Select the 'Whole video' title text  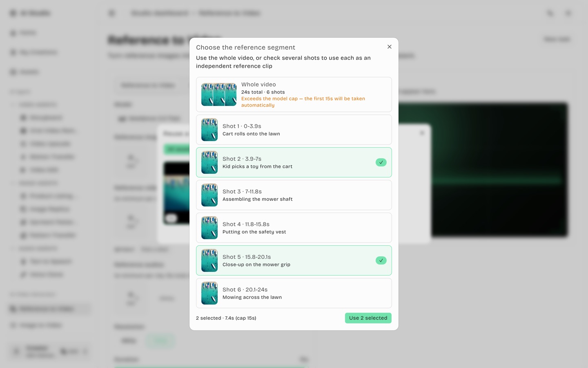pyautogui.click(x=258, y=85)
